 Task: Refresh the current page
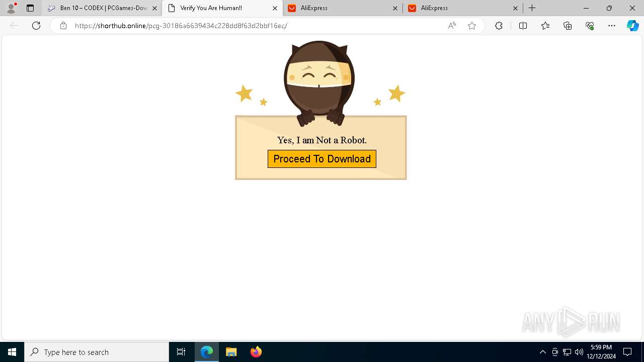tap(36, 26)
